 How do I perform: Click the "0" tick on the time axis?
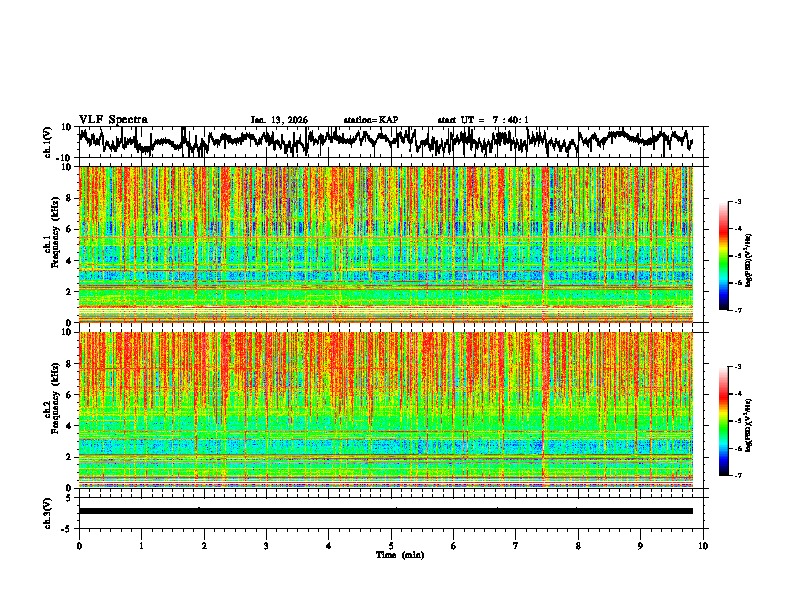pyautogui.click(x=79, y=546)
